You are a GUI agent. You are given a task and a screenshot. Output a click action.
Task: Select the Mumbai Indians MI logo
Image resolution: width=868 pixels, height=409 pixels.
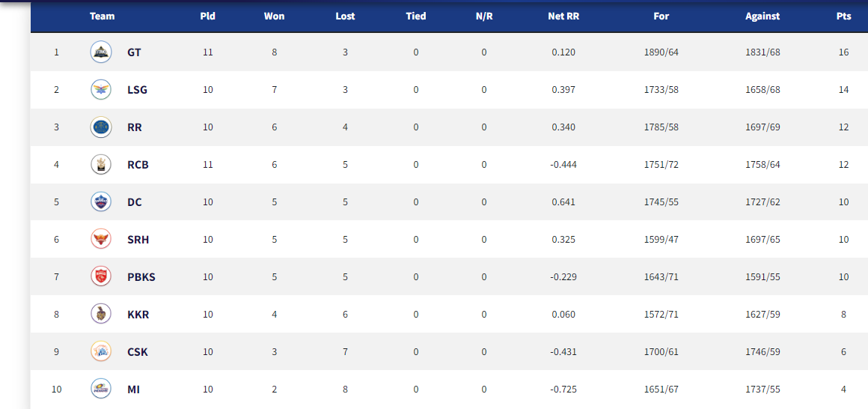(x=101, y=389)
